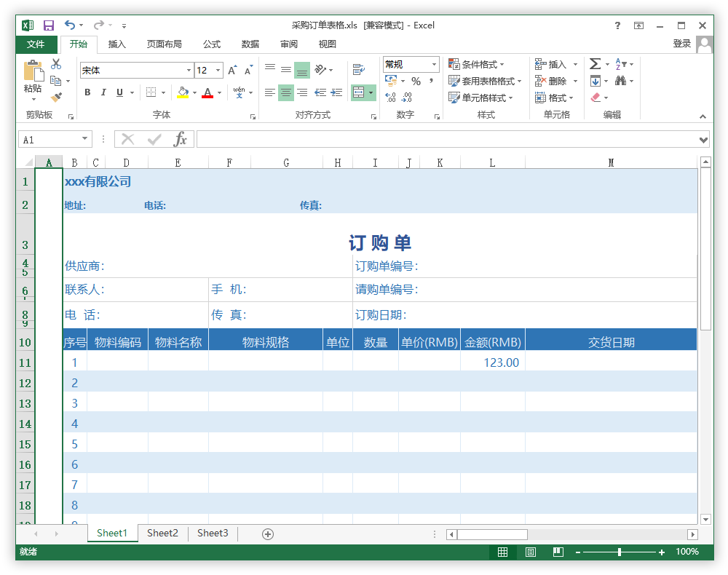This screenshot has width=728, height=575.
Task: Decrease decimal places
Action: (x=407, y=98)
